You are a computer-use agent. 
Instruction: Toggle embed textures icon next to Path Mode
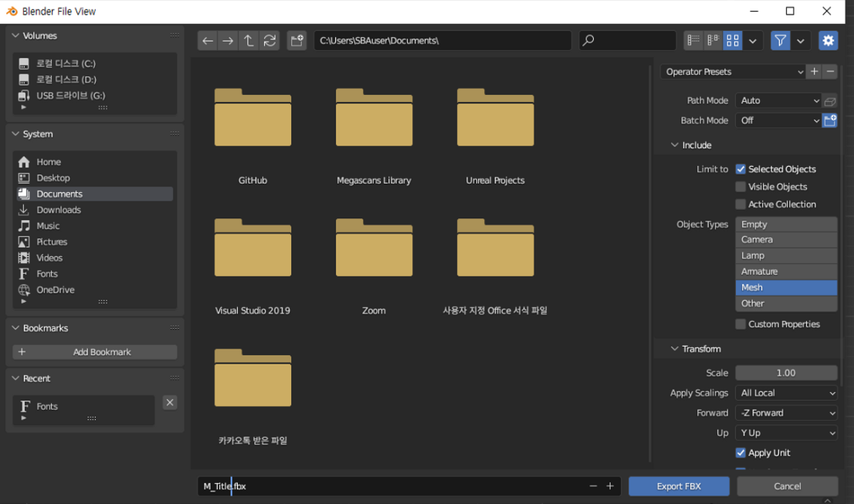click(x=830, y=101)
